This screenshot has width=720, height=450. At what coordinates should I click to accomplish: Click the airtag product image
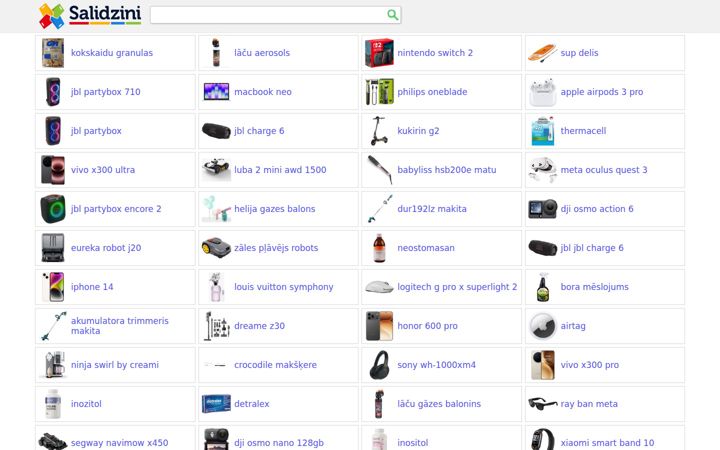click(x=542, y=326)
